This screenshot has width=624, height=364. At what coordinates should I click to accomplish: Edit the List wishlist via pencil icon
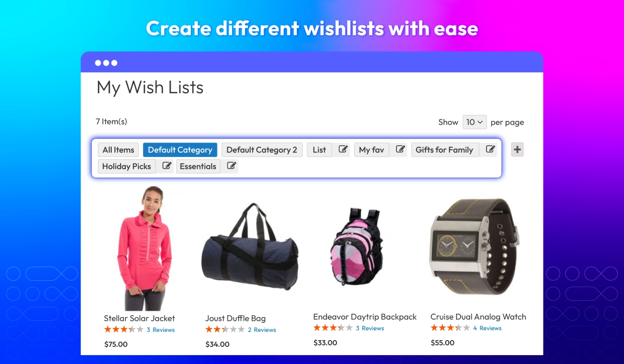343,150
